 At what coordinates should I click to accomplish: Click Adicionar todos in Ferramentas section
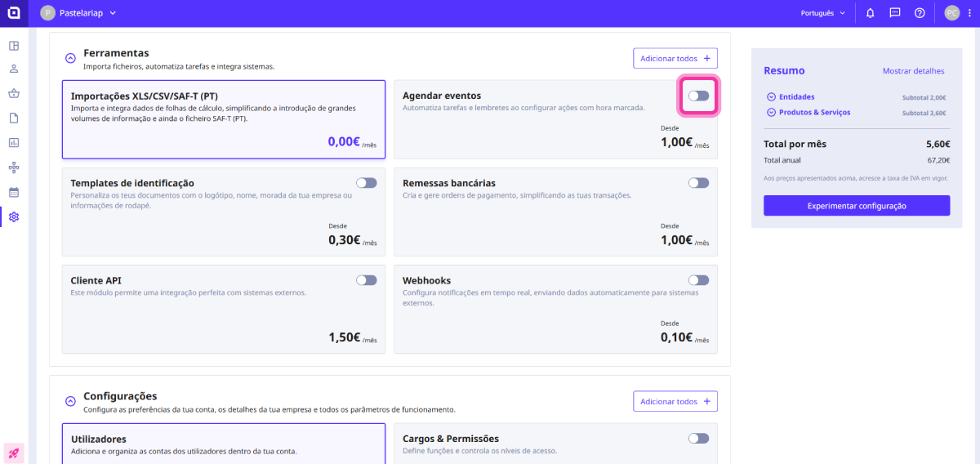pos(675,58)
